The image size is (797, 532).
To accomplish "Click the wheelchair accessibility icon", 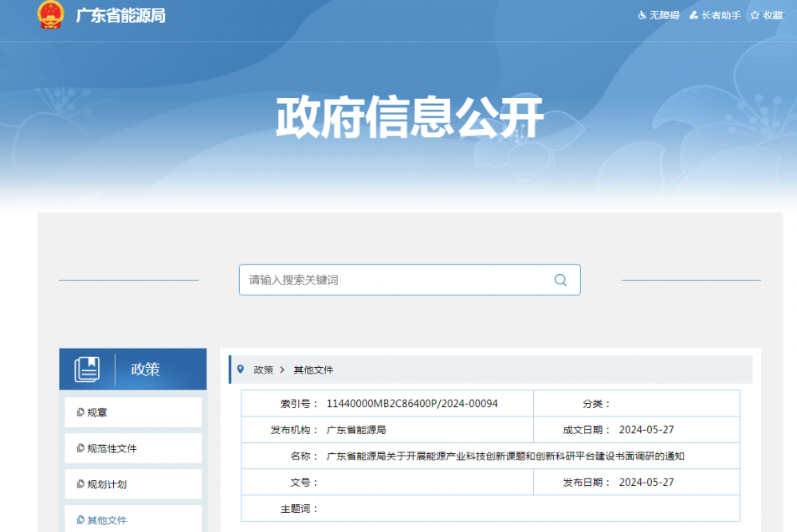I will point(642,15).
